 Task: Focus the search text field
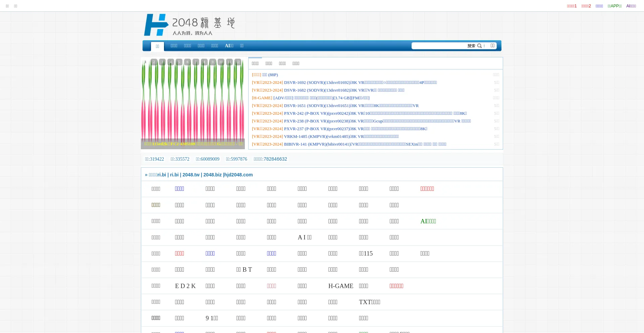[439, 46]
